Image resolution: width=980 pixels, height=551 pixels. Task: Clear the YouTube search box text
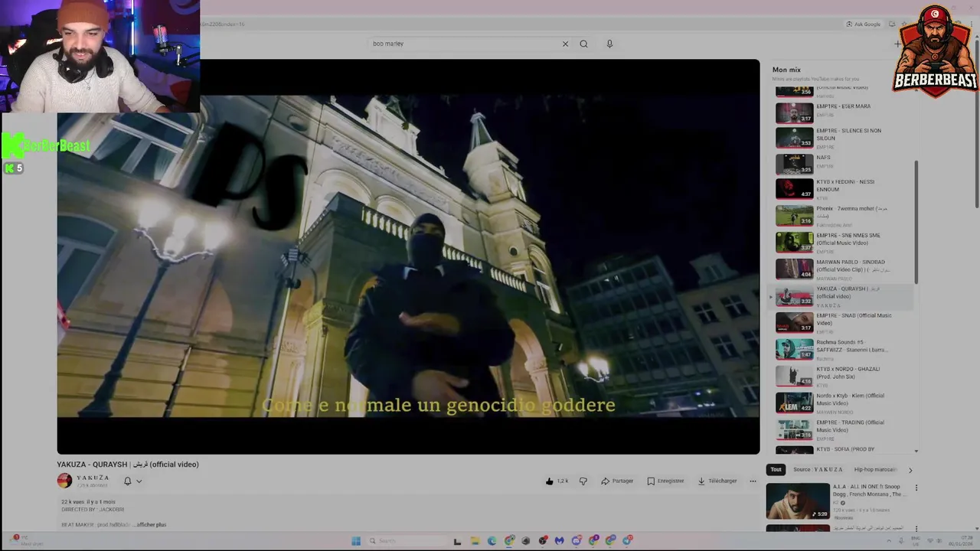[x=565, y=44]
